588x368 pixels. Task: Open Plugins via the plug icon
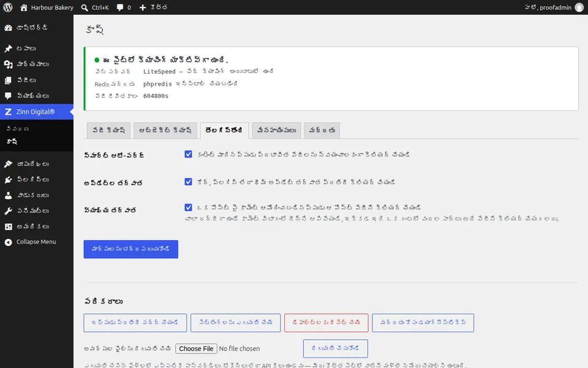[x=8, y=180]
